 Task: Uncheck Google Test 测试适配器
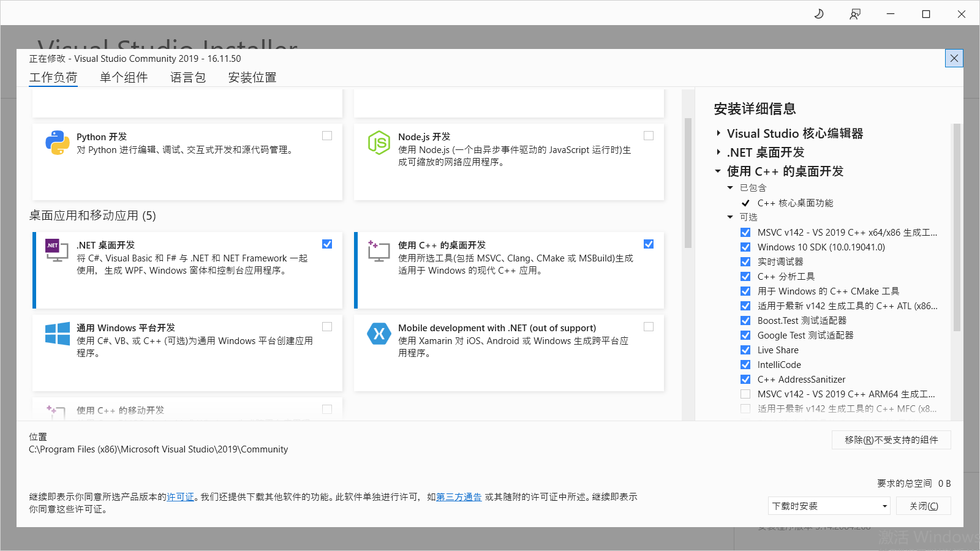tap(745, 335)
